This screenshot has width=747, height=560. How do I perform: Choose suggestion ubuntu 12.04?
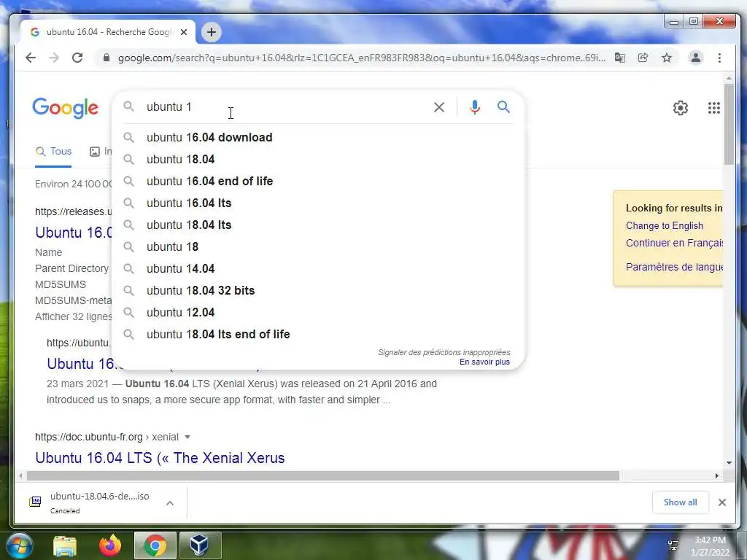tap(318, 313)
